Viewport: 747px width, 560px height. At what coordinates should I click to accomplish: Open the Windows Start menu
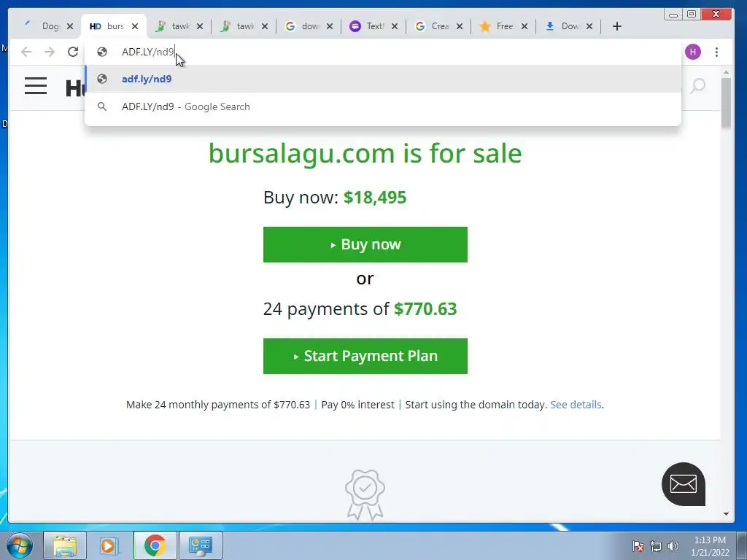click(x=20, y=545)
